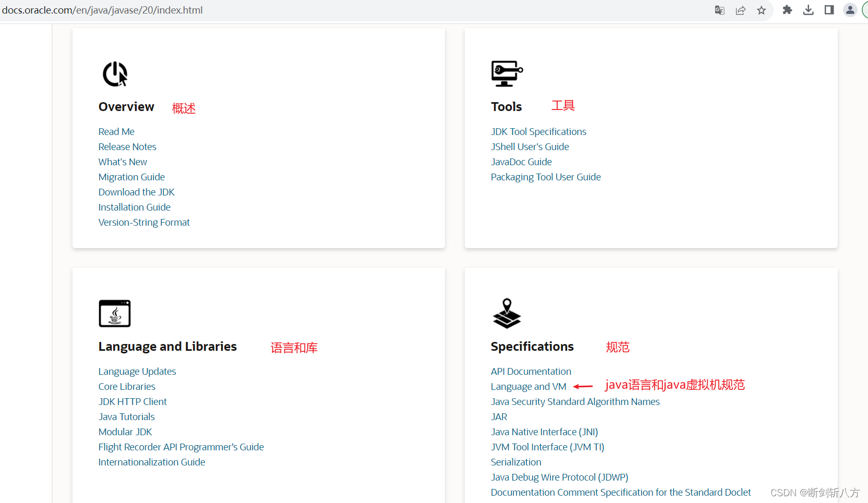Open the Serialization link
This screenshot has height=503, width=868.
click(x=516, y=462)
